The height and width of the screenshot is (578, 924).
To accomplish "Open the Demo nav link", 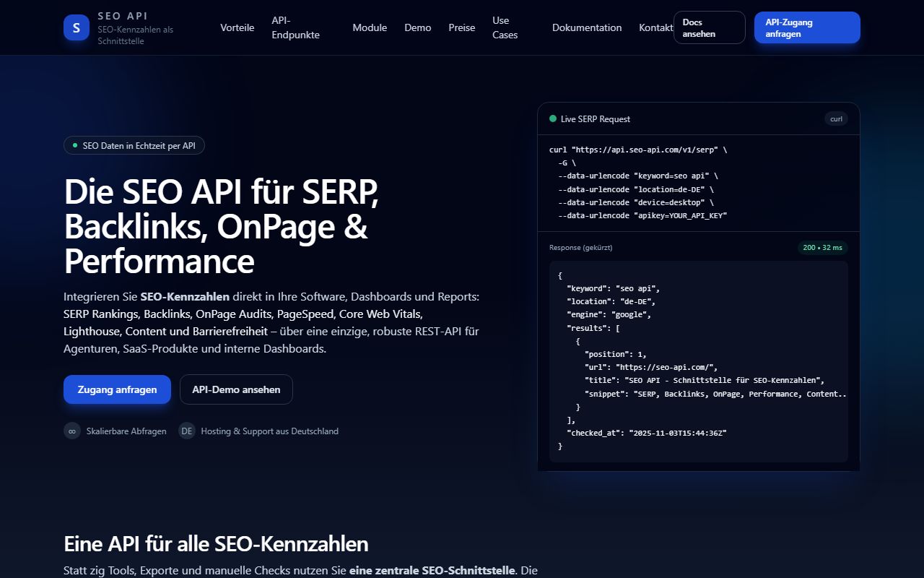I will 418,27.
